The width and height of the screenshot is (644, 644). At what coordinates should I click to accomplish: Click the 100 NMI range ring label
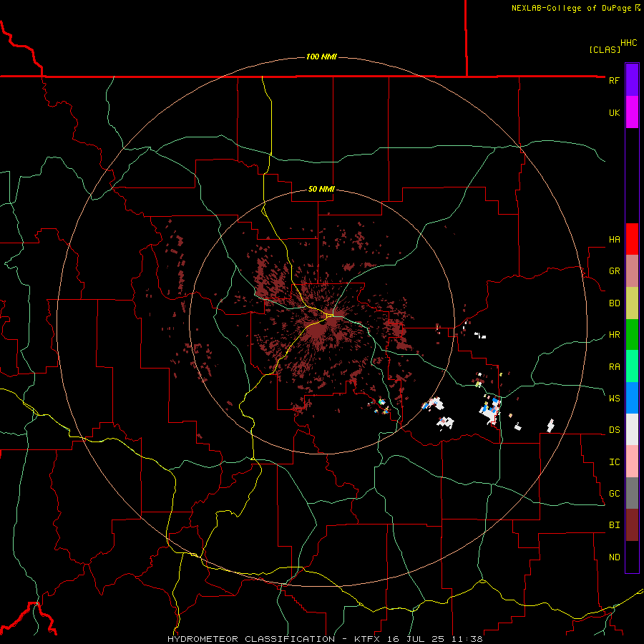321,57
